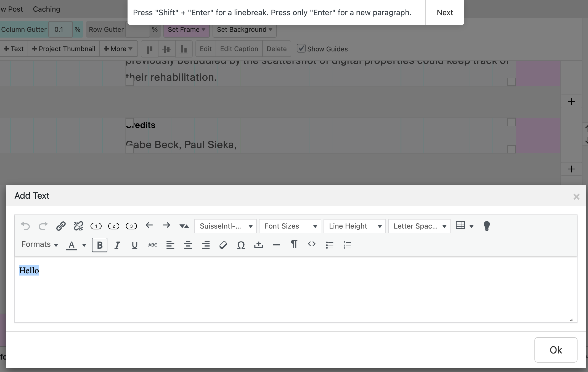Click the lightbulb tips icon

point(487,226)
